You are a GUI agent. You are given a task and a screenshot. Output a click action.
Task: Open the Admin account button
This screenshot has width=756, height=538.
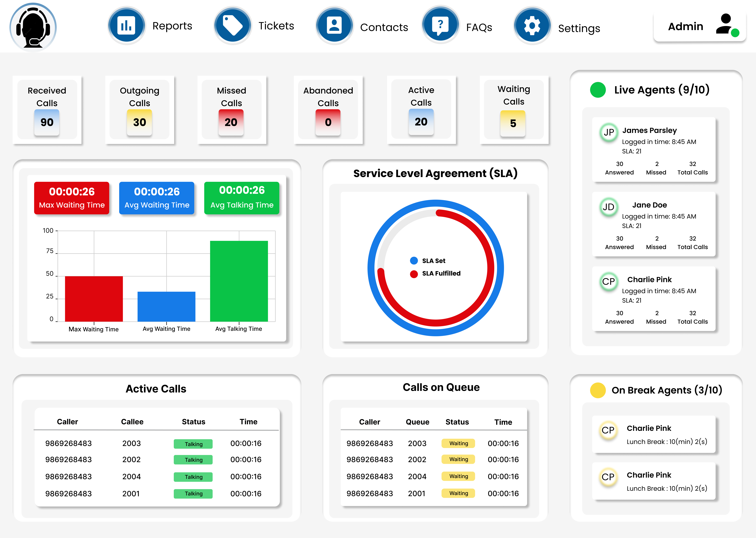pos(700,27)
